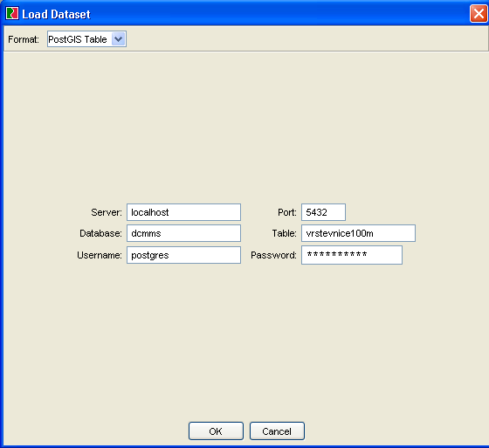
Task: Click the Password label
Action: (273, 255)
